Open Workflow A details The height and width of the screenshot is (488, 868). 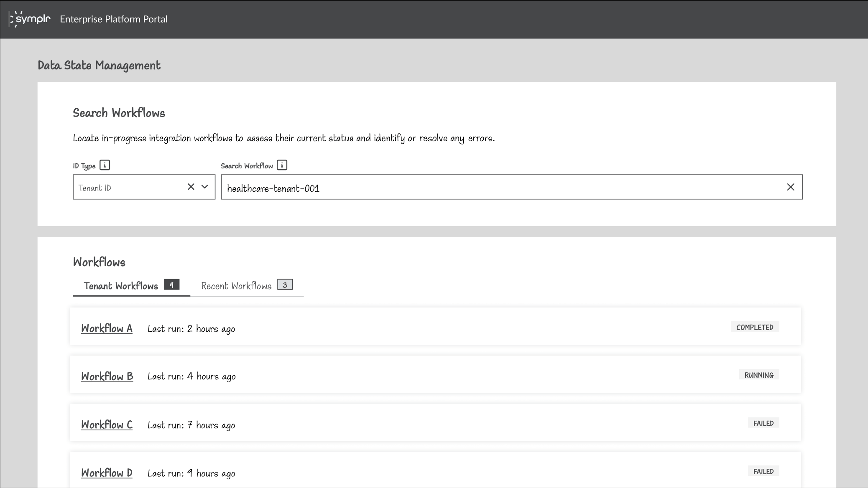(x=107, y=328)
